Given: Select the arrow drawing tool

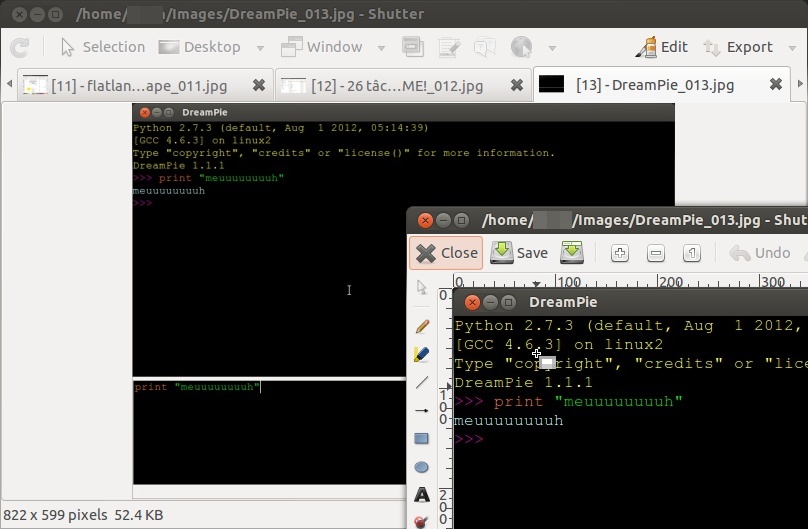Looking at the screenshot, I should click(x=422, y=411).
